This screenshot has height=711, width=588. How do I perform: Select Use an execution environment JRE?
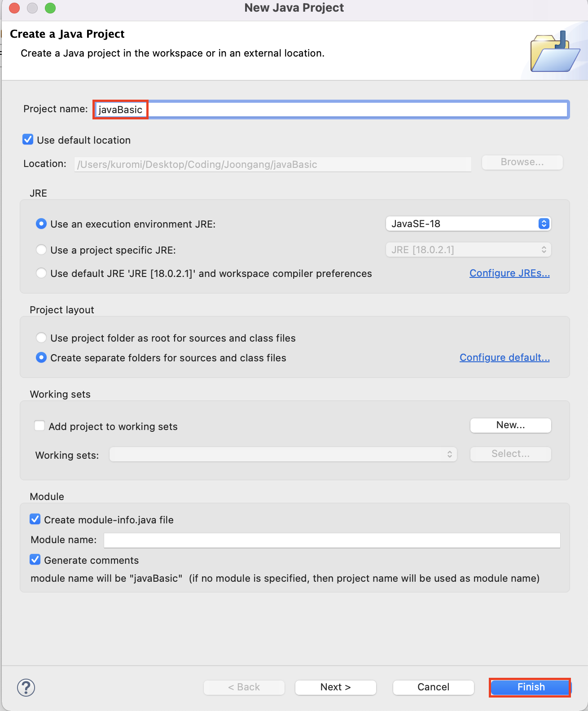[x=41, y=224]
